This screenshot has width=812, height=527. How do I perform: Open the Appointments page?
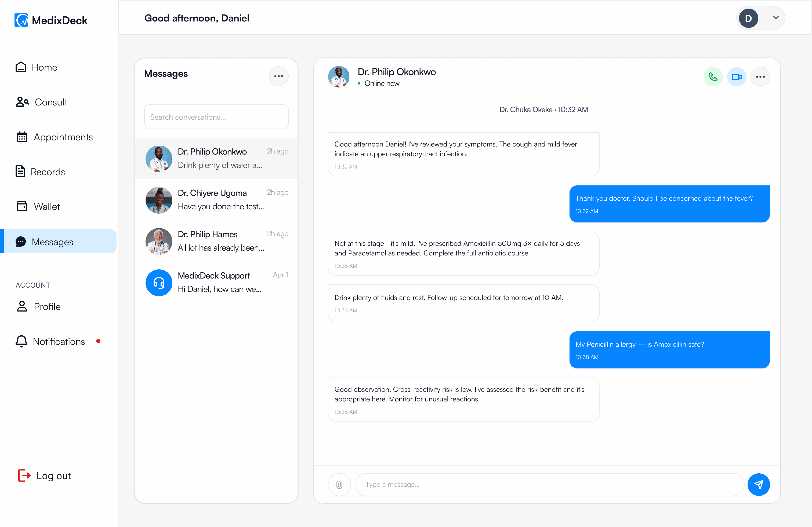(x=55, y=137)
